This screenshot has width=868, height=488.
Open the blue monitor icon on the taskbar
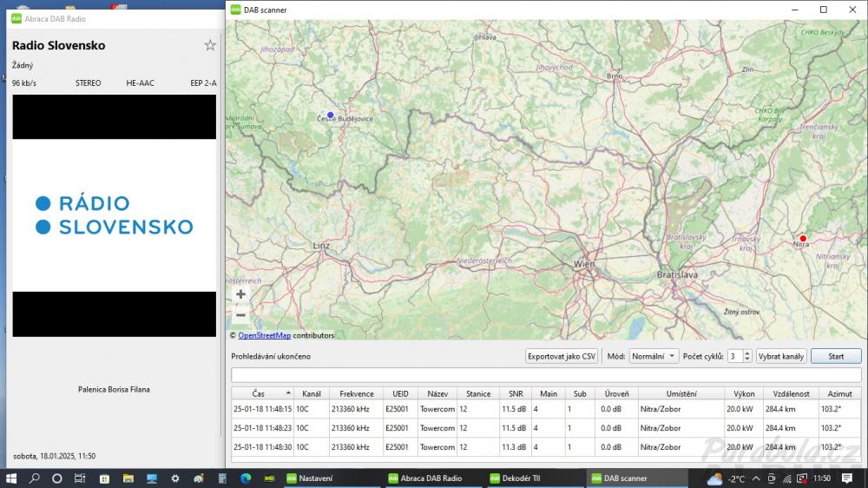(x=152, y=478)
